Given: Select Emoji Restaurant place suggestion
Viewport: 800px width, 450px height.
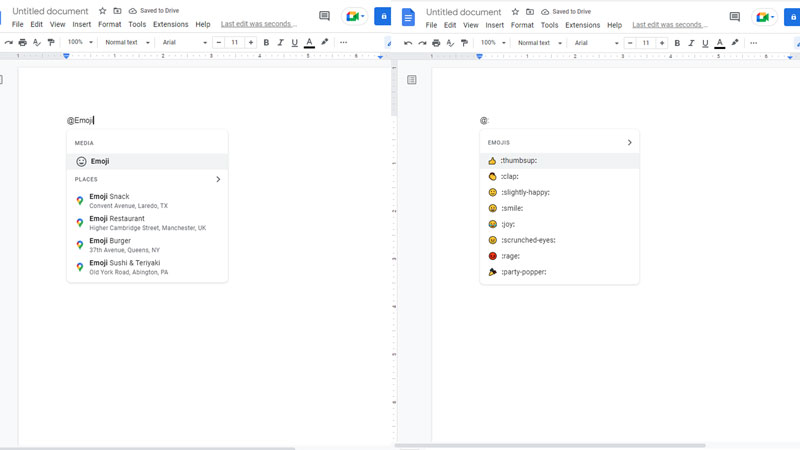Looking at the screenshot, I should point(147,223).
